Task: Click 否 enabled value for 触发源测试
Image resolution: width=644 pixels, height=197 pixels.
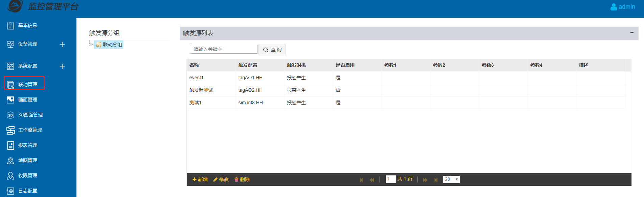Action: tap(338, 90)
